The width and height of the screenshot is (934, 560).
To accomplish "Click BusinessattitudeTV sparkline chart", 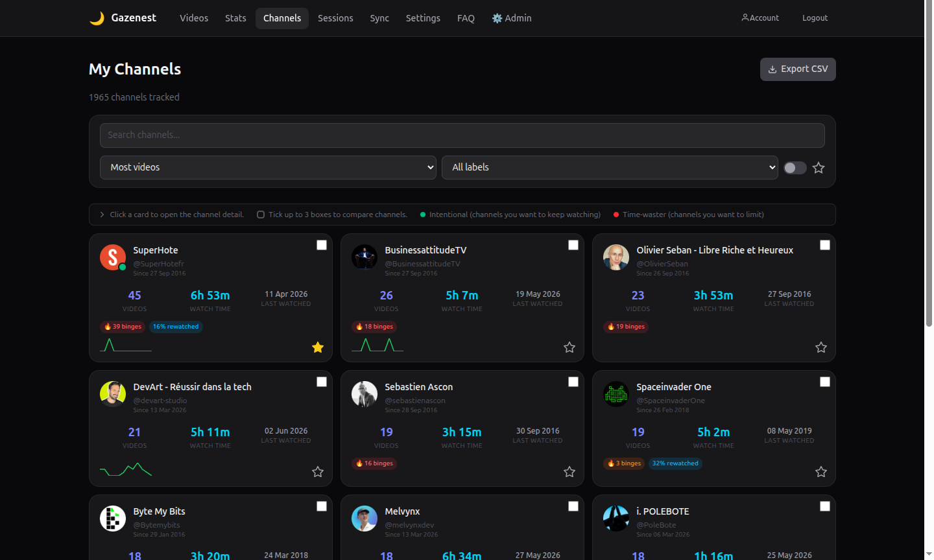I will tap(377, 345).
